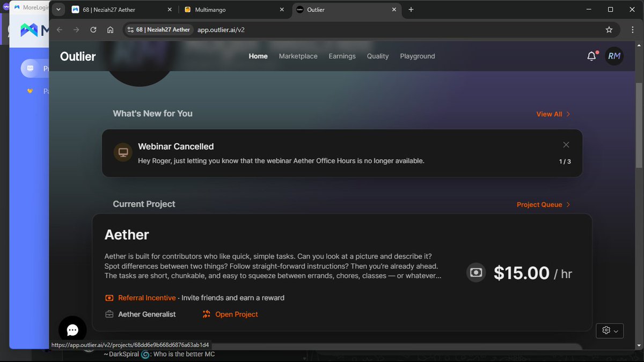Image resolution: width=644 pixels, height=362 pixels.
Task: Click the Outlier logo
Action: (78, 56)
